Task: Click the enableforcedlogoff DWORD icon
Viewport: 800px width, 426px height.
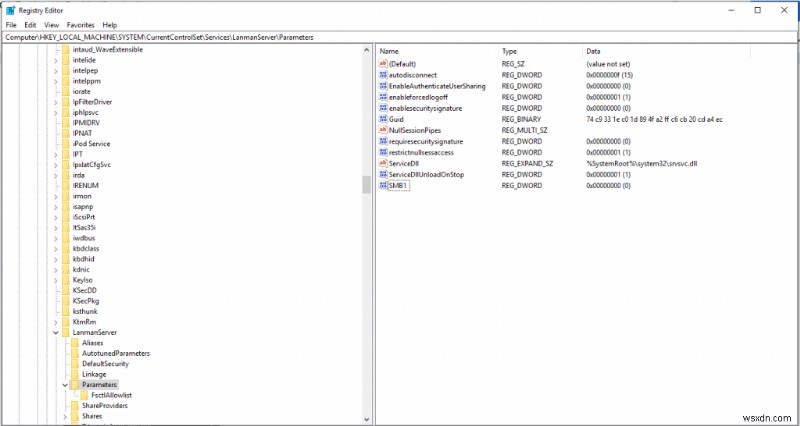Action: (383, 97)
